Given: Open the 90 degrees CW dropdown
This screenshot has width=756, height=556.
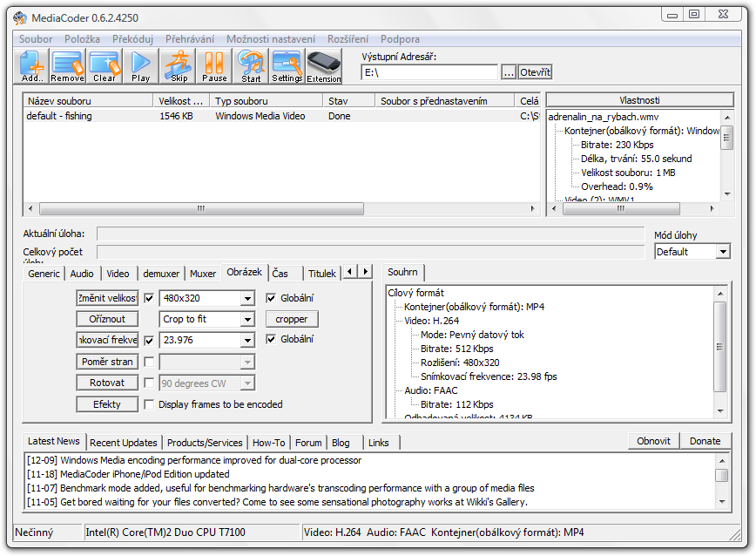Looking at the screenshot, I should pyautogui.click(x=247, y=383).
